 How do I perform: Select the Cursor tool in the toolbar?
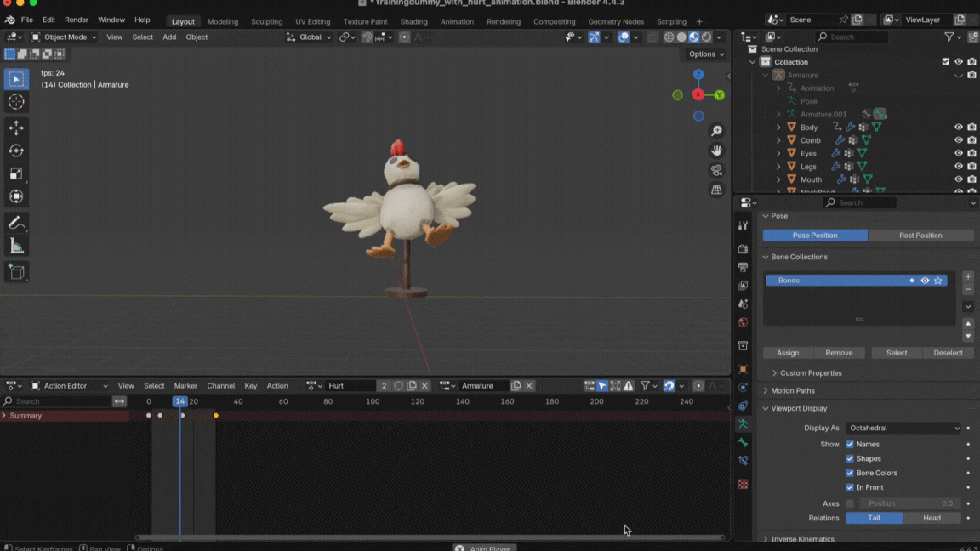[16, 102]
